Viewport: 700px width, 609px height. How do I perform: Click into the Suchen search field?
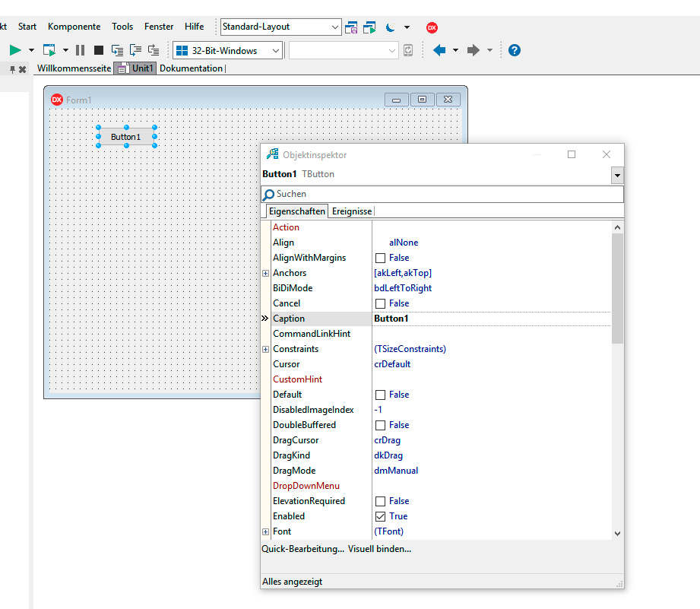click(x=442, y=194)
